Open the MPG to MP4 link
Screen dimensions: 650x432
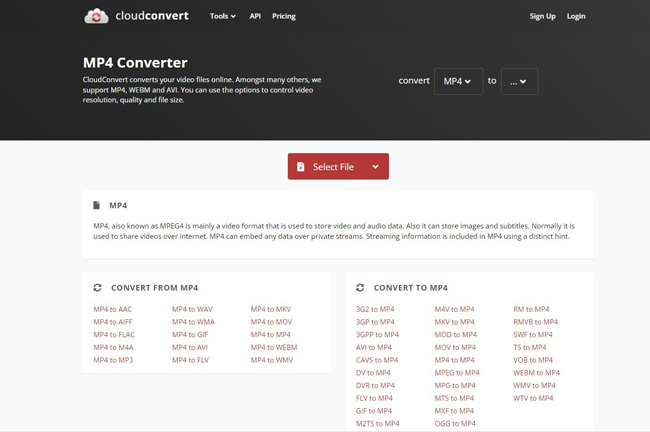point(455,386)
